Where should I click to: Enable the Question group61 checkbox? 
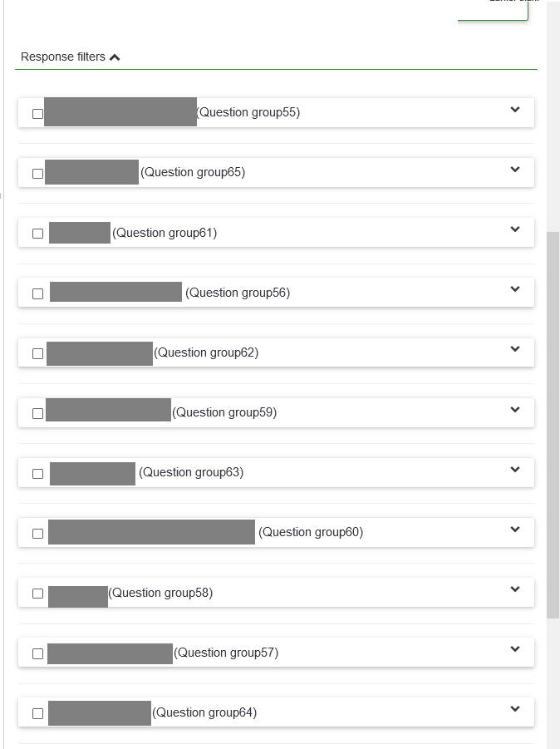tap(37, 234)
